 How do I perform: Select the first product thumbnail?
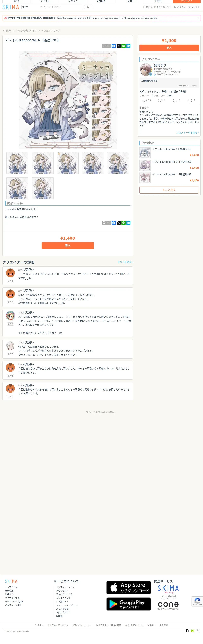coord(18,163)
